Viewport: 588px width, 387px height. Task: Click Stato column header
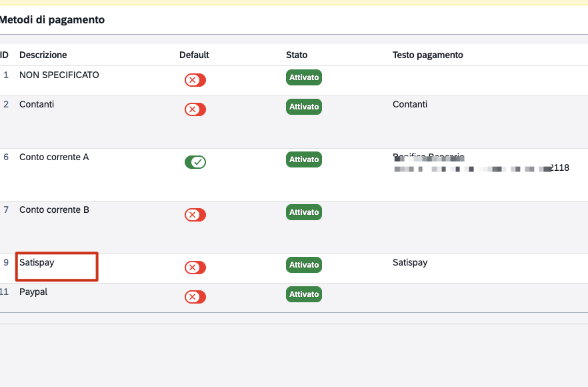pyautogui.click(x=297, y=55)
